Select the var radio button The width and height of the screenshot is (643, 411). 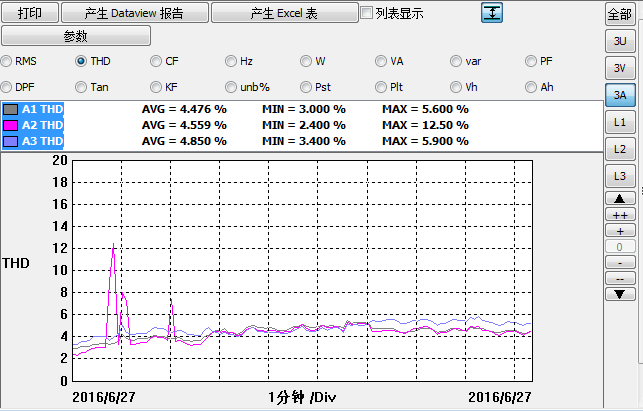456,62
